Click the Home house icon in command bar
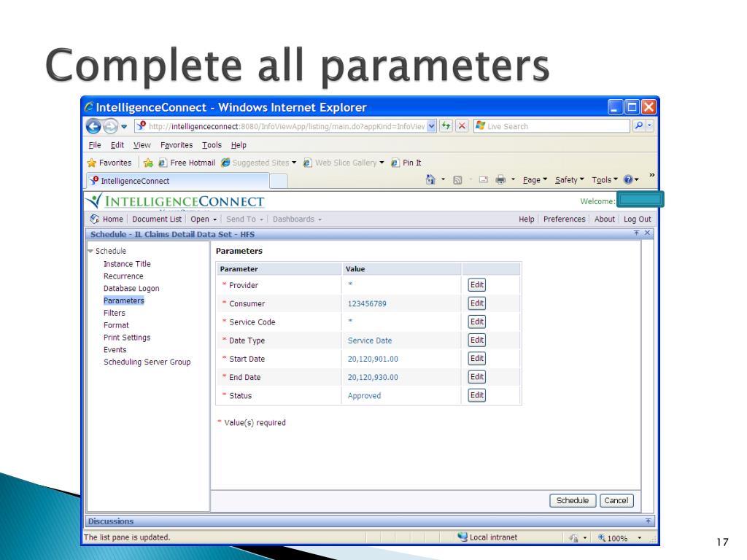The height and width of the screenshot is (560, 747). (x=431, y=180)
